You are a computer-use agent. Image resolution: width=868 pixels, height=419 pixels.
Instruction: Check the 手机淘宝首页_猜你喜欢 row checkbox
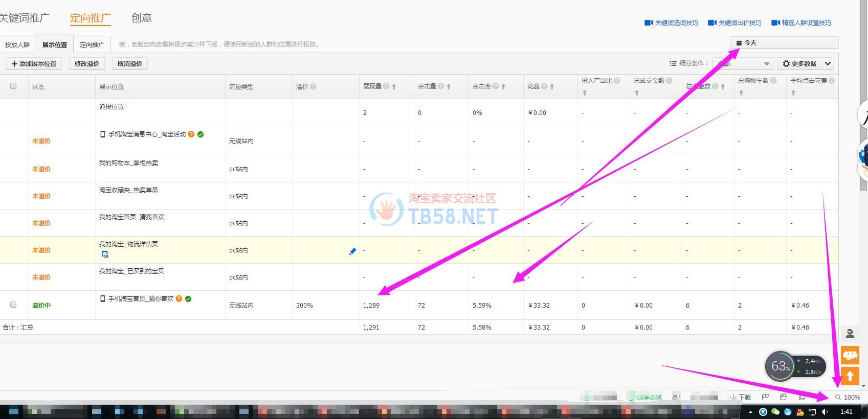point(13,305)
